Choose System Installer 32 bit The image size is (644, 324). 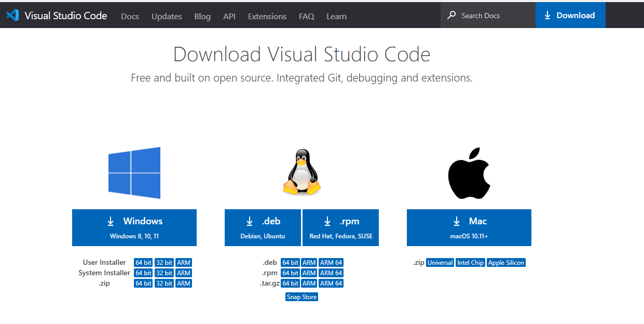164,273
